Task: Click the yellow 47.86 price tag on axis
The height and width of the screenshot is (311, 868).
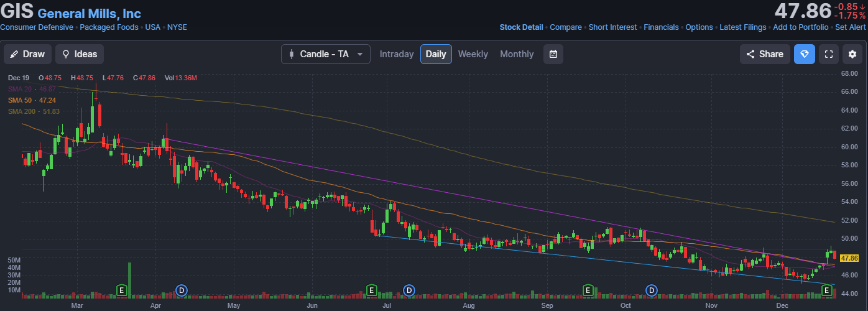Action: click(849, 258)
